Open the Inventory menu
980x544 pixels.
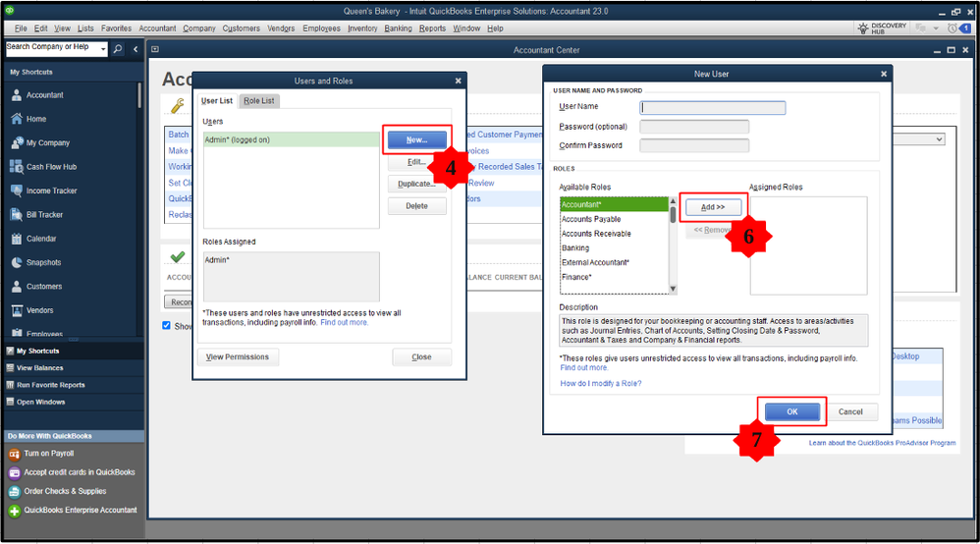point(362,28)
